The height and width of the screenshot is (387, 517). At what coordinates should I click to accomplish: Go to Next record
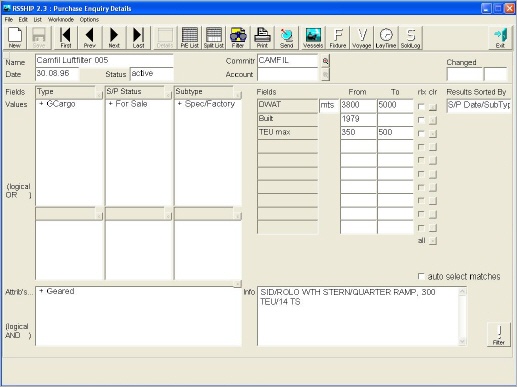(x=114, y=38)
